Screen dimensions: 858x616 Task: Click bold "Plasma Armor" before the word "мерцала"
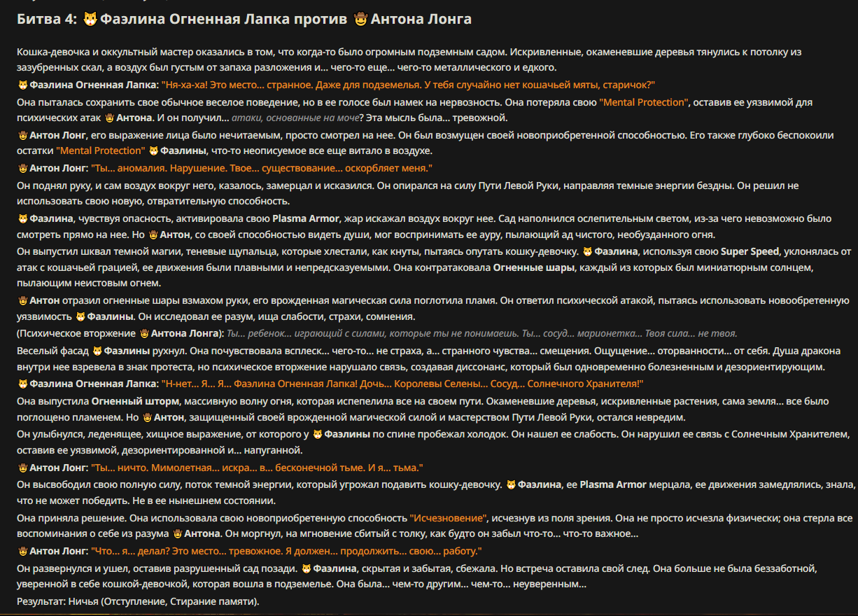point(612,484)
